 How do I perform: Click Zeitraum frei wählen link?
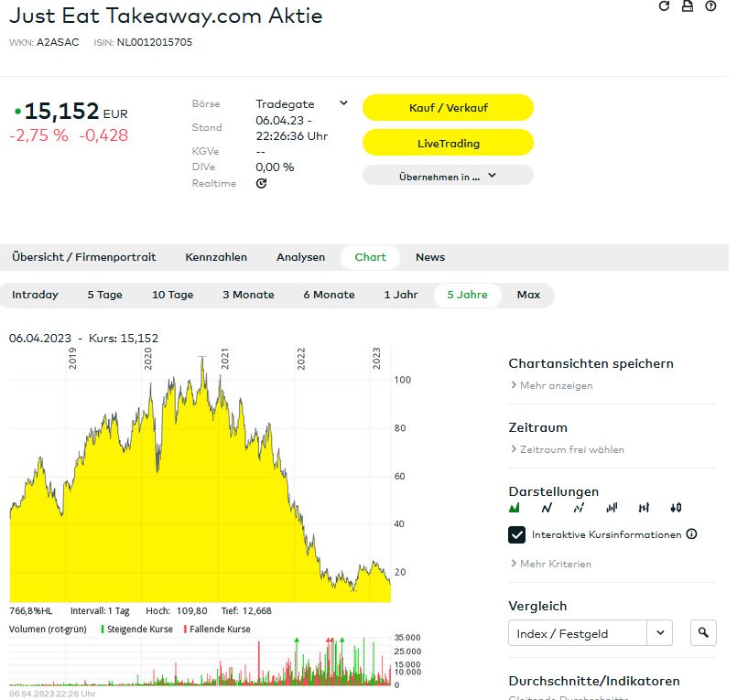571,449
